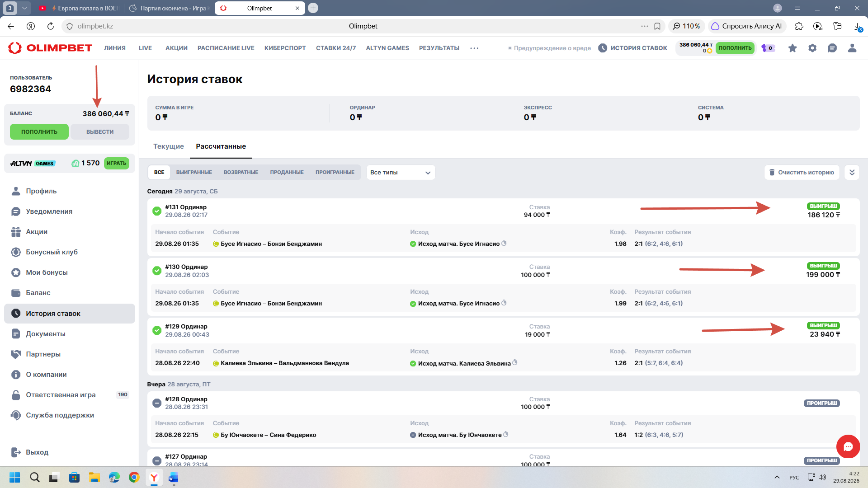The width and height of the screenshot is (868, 488).
Task: Open Microsoft Word from the taskbar
Action: 174,477
